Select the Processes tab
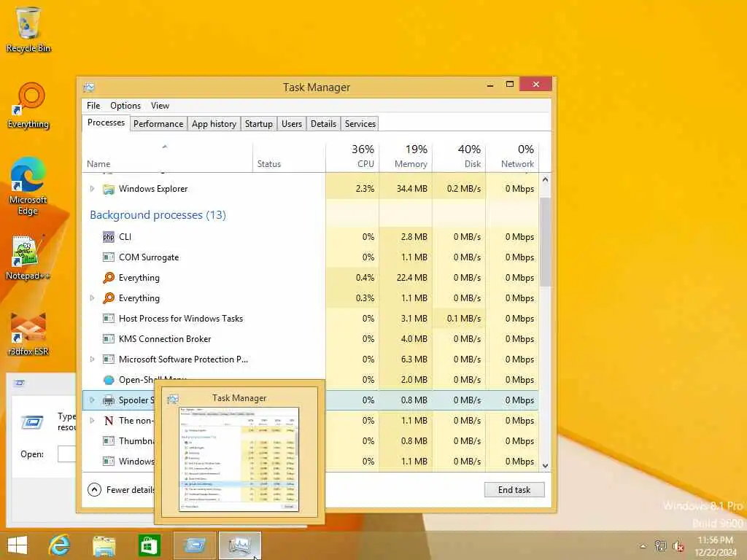Screen dimensions: 747x560 pos(106,122)
